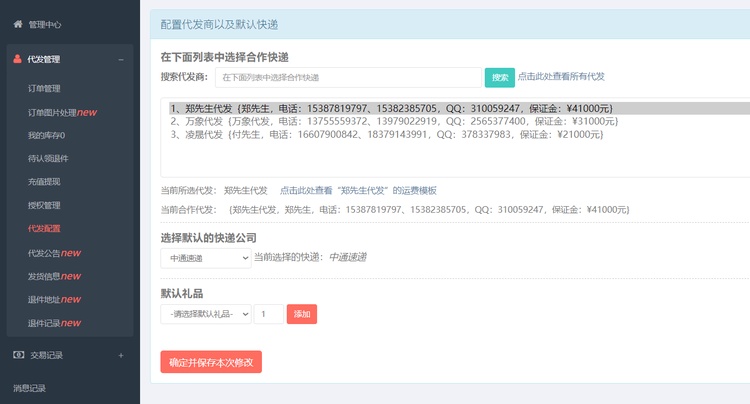
Task: Go to 订单图片处理 menu item
Action: click(x=62, y=112)
